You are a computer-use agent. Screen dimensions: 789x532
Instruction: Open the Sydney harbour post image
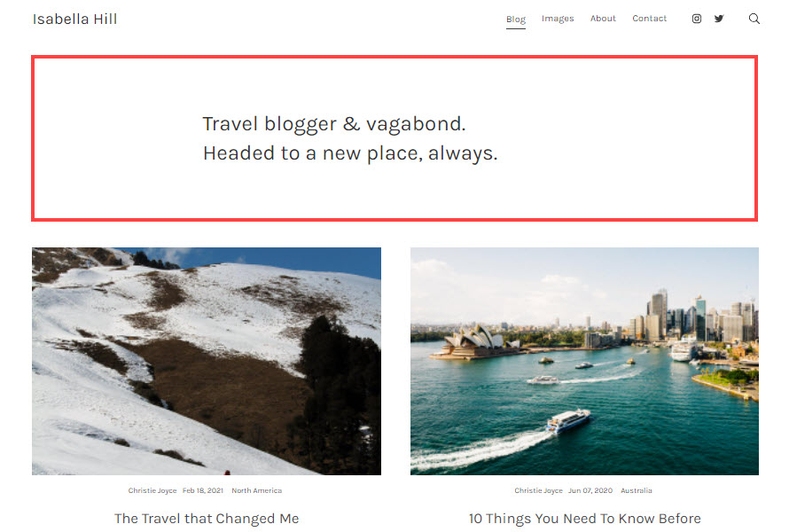pyautogui.click(x=584, y=361)
